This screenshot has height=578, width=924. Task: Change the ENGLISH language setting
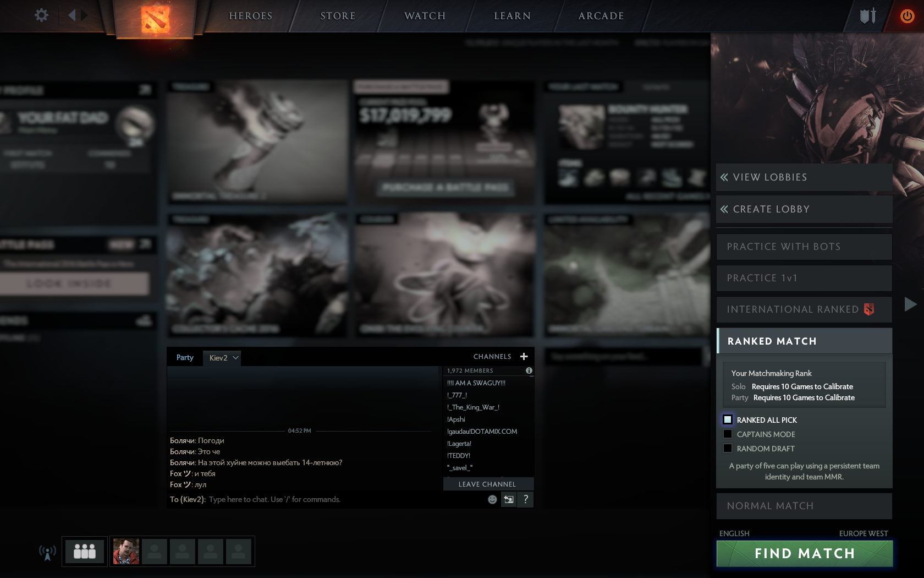click(734, 533)
